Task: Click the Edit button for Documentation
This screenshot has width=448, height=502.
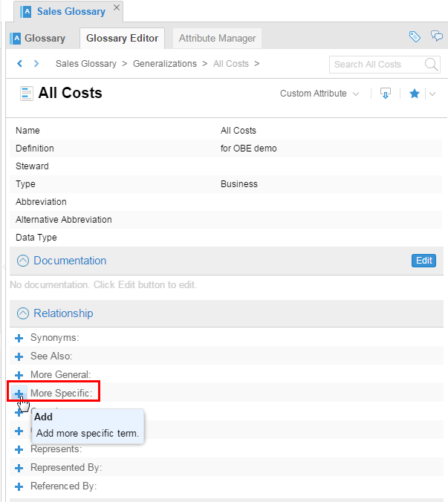Action: tap(423, 261)
